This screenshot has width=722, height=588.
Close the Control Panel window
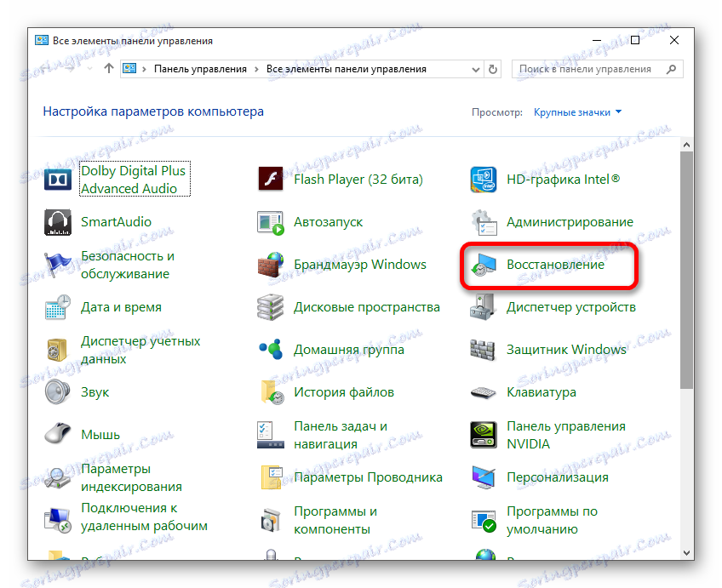tap(674, 41)
